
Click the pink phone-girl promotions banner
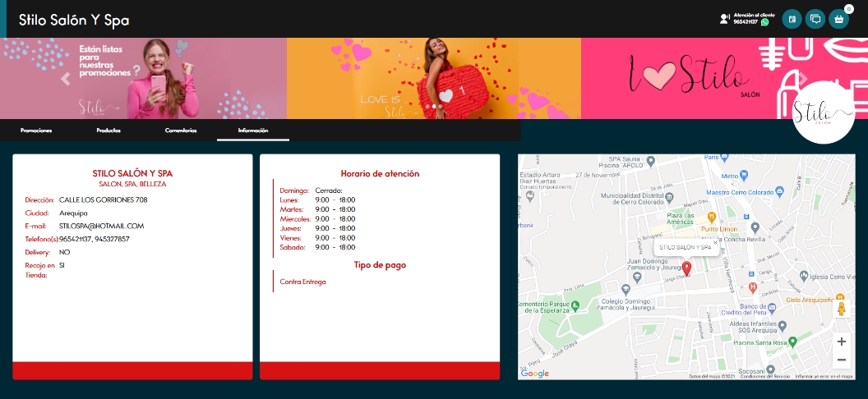[x=143, y=79]
